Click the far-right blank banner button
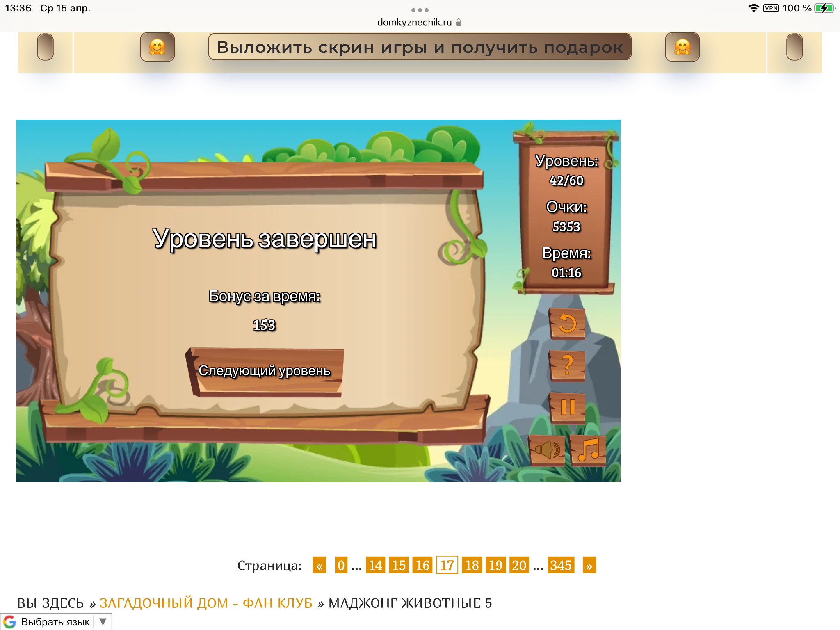The width and height of the screenshot is (840, 630). click(794, 47)
